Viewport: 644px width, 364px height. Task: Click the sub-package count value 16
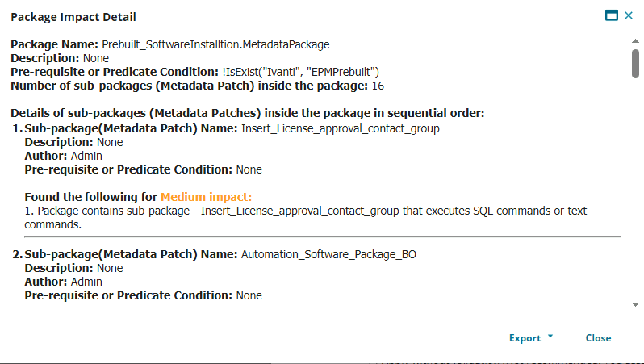[378, 86]
